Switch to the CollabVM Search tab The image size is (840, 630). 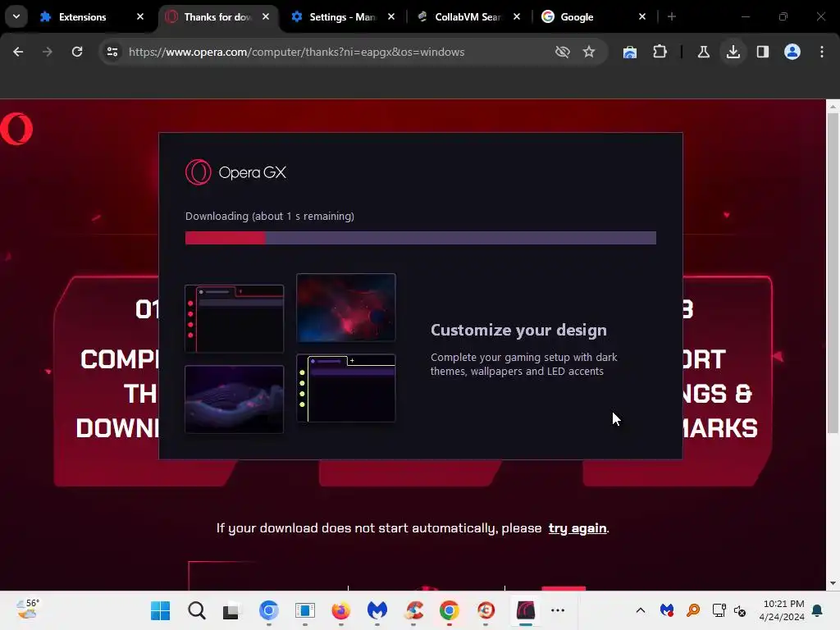click(x=468, y=16)
